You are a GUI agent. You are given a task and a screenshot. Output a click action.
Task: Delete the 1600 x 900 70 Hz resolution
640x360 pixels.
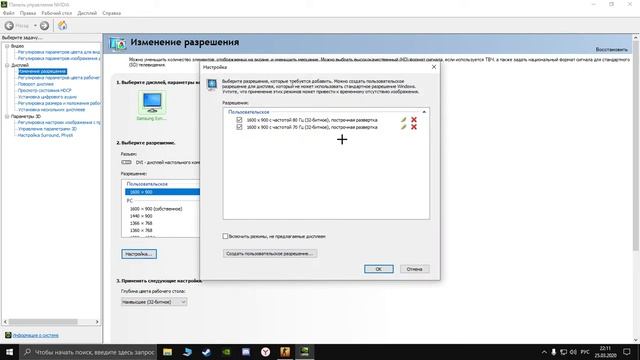[x=414, y=127]
